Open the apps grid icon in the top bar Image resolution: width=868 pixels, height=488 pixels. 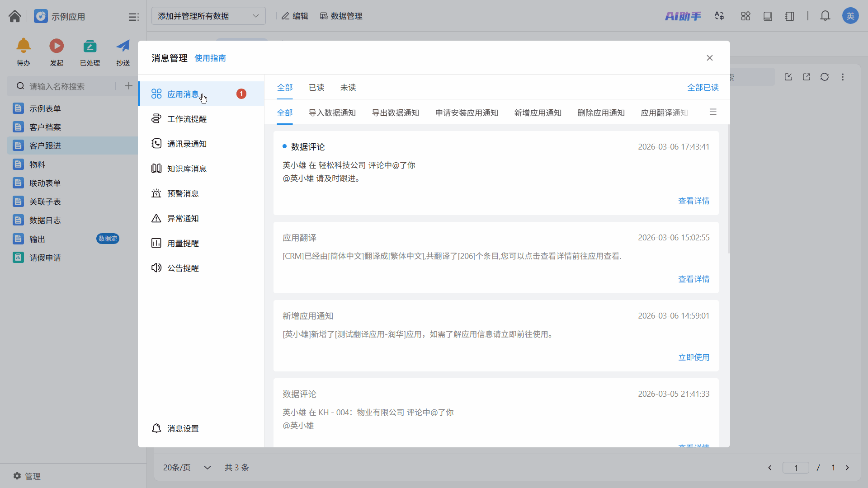coord(745,16)
